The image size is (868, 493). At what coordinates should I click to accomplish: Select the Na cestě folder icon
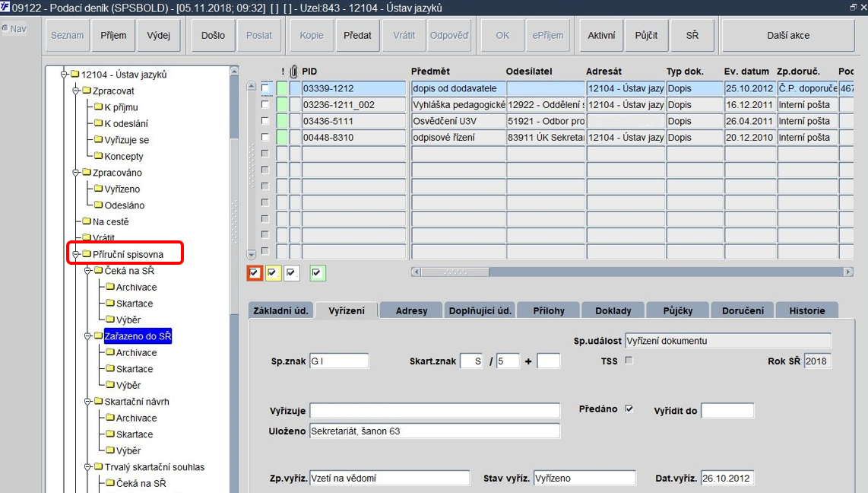(x=87, y=221)
